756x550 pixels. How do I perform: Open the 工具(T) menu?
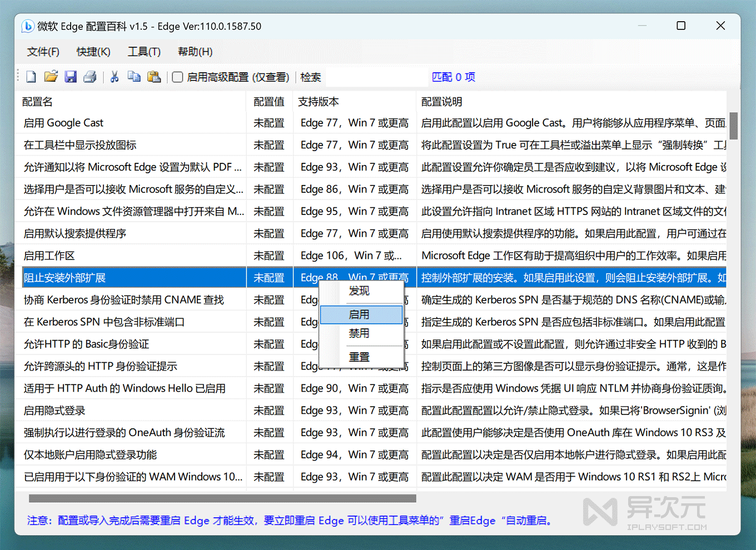click(x=145, y=52)
